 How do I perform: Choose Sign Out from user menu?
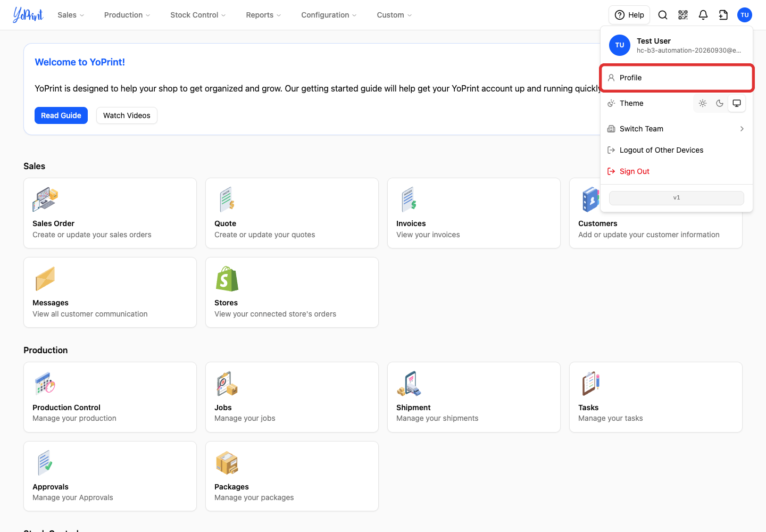(x=677, y=171)
